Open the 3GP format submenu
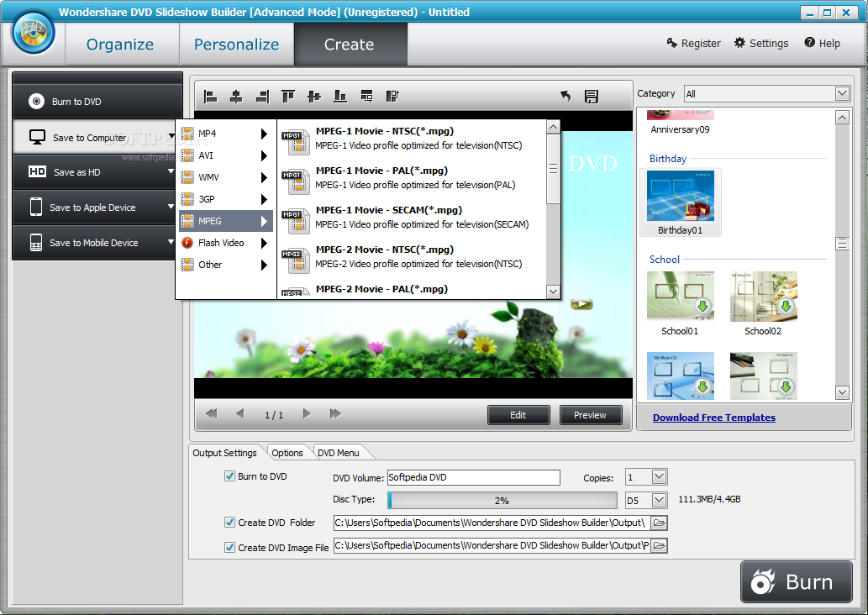The image size is (868, 615). click(225, 199)
